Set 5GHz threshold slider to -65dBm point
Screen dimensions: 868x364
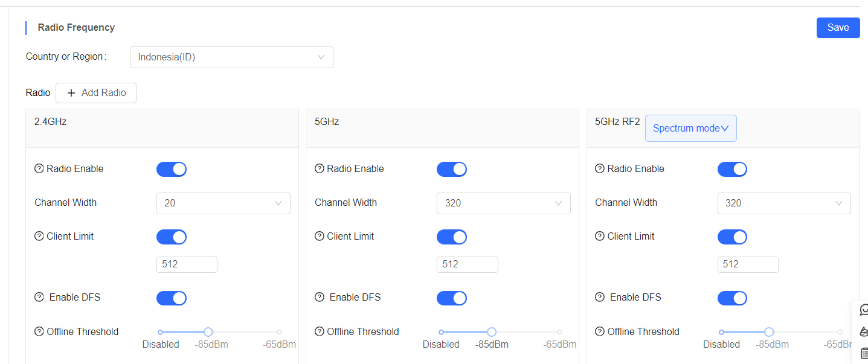pos(559,332)
